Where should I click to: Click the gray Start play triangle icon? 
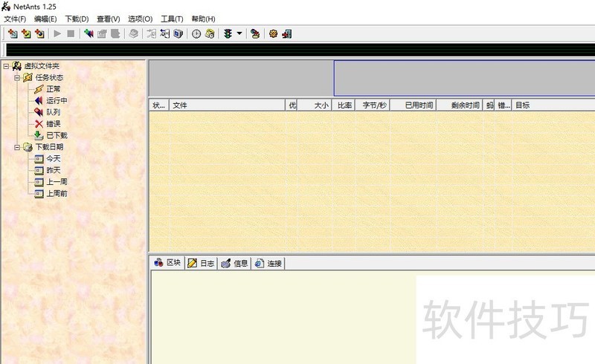click(x=57, y=33)
